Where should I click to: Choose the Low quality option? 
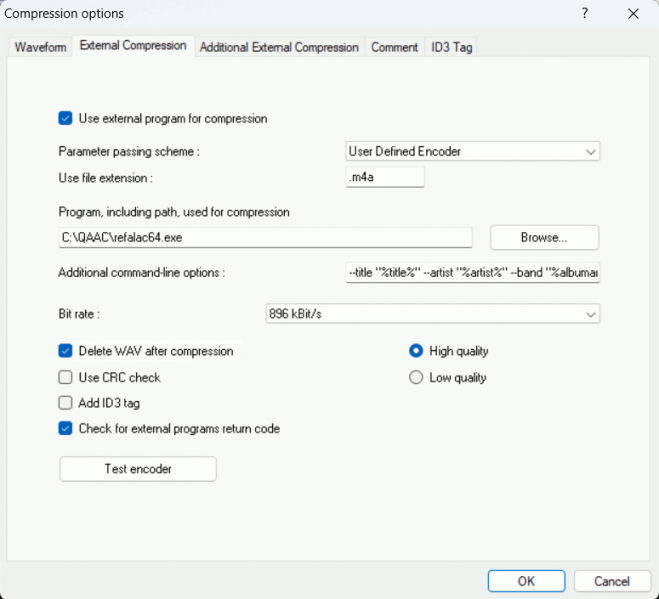tap(417, 377)
